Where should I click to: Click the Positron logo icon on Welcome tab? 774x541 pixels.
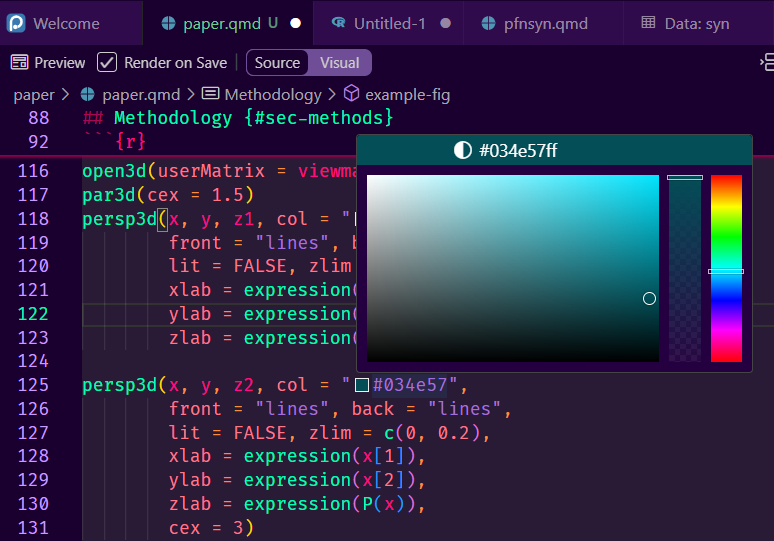(x=17, y=23)
